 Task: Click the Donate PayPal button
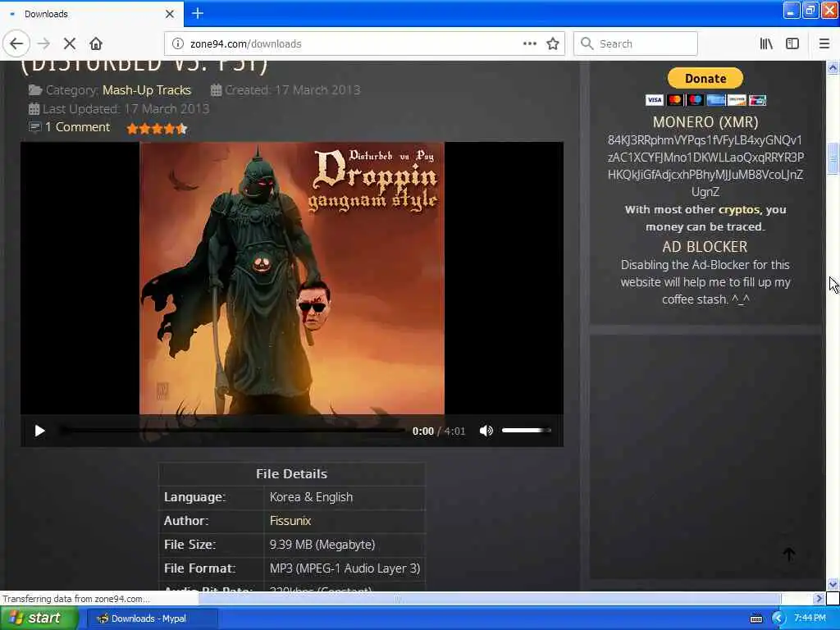705,78
